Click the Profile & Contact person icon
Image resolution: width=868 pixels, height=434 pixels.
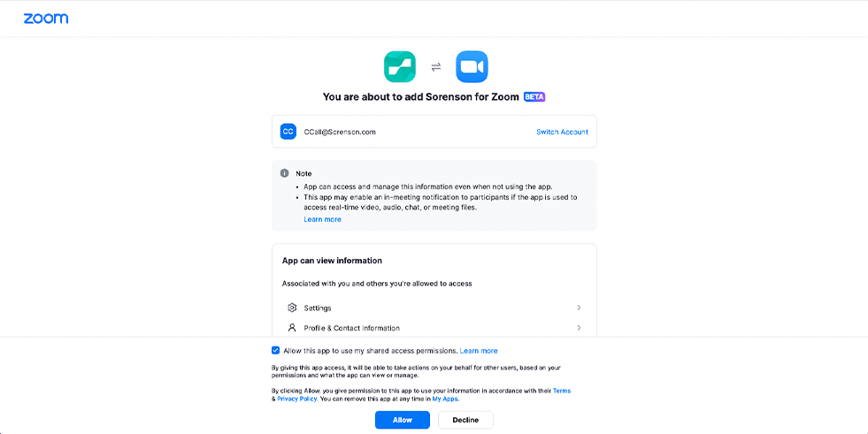[x=292, y=328]
